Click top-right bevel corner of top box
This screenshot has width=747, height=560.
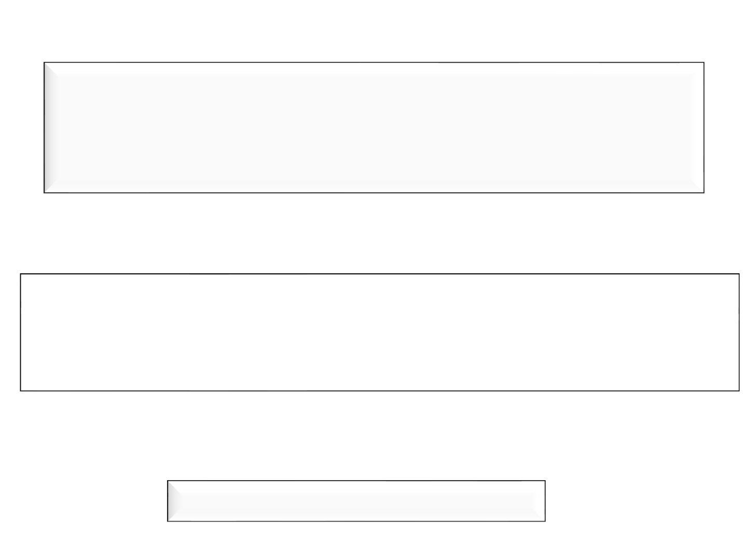[698, 68]
